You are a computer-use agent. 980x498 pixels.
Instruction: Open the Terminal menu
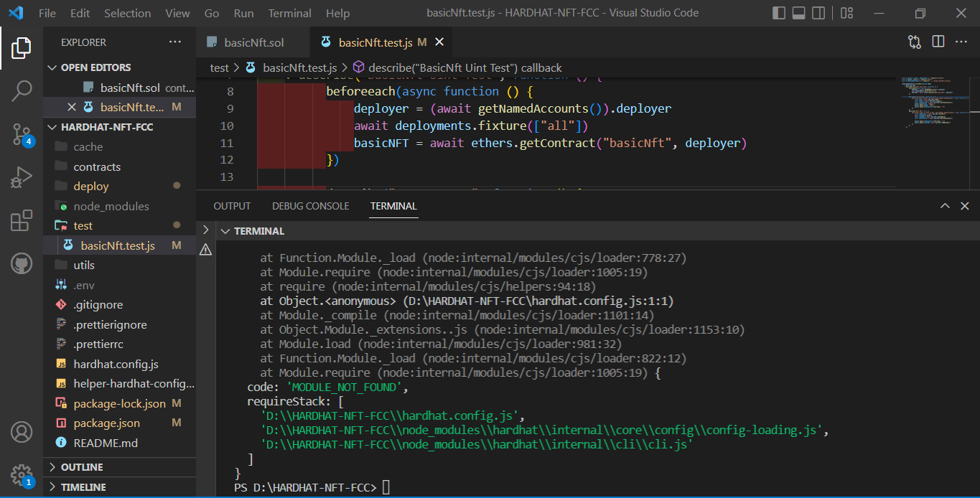coord(289,13)
